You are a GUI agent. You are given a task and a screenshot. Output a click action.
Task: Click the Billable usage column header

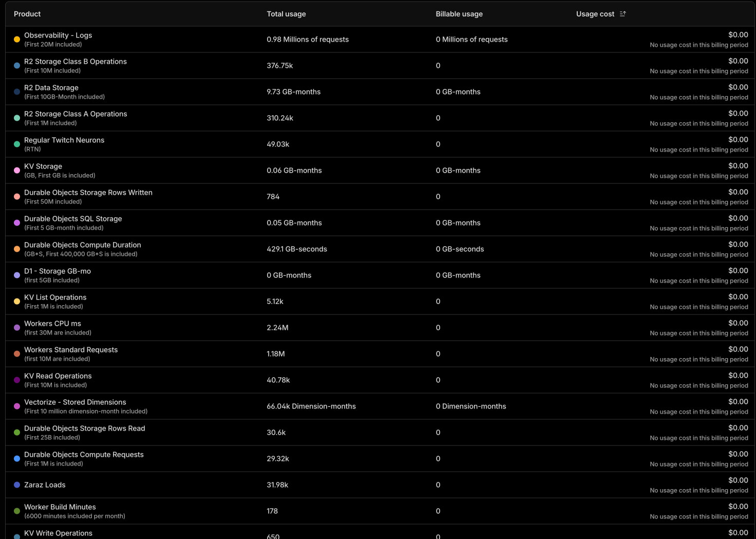tap(459, 14)
